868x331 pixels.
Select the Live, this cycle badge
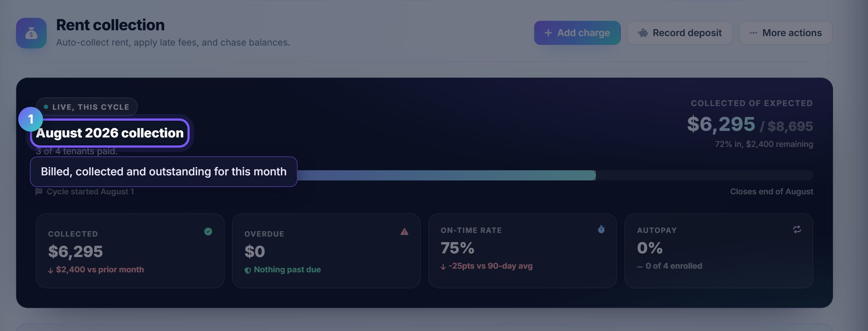coord(87,107)
